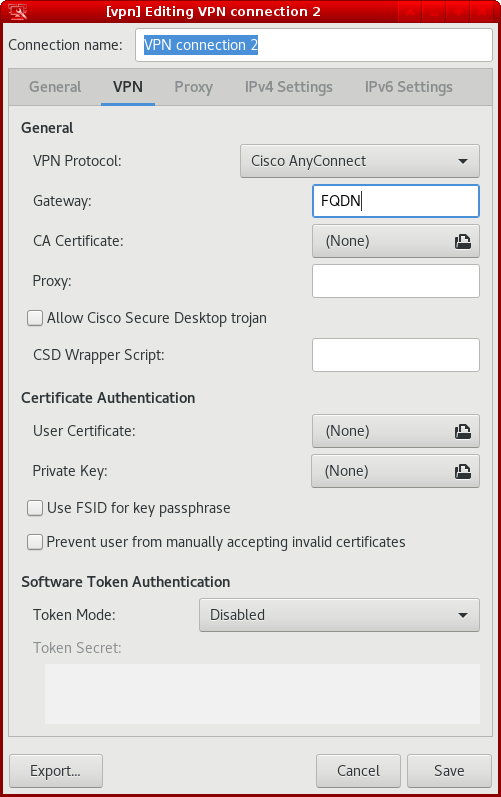Click the VPN app icon in title bar
Image resolution: width=501 pixels, height=797 pixels.
(17, 11)
